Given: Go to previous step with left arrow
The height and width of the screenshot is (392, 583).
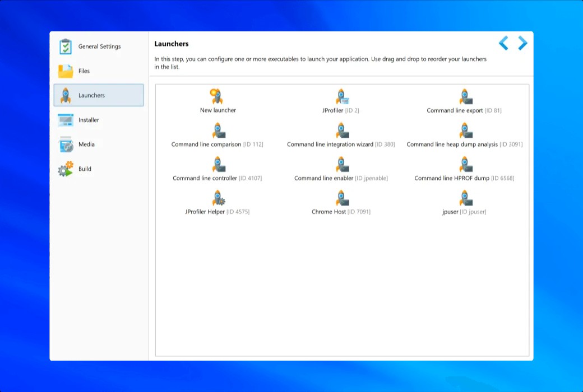Looking at the screenshot, I should [x=503, y=43].
